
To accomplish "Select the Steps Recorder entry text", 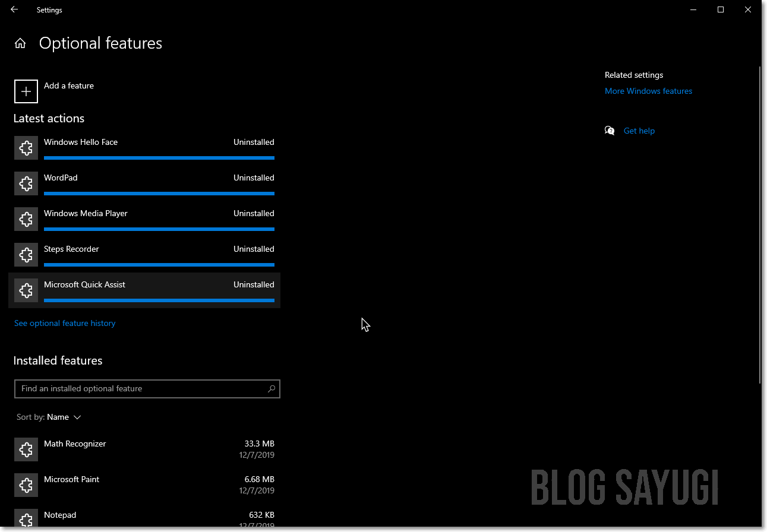I will click(71, 249).
